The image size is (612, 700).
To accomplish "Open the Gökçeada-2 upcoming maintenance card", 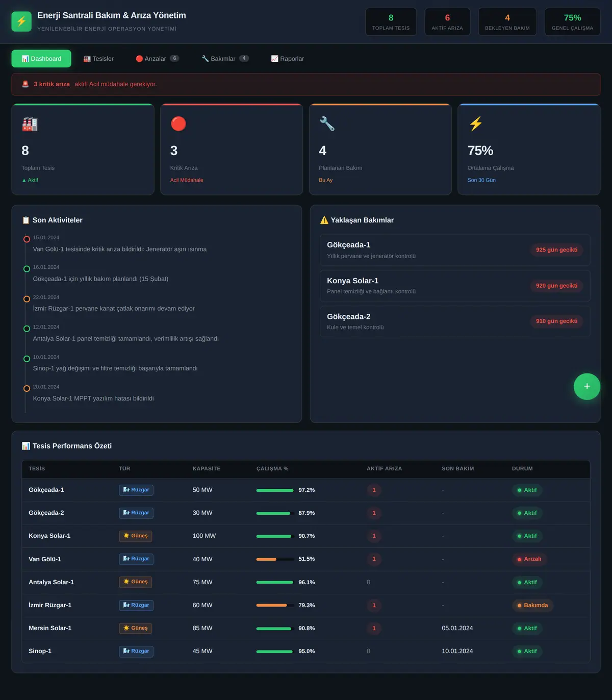I will pyautogui.click(x=455, y=321).
